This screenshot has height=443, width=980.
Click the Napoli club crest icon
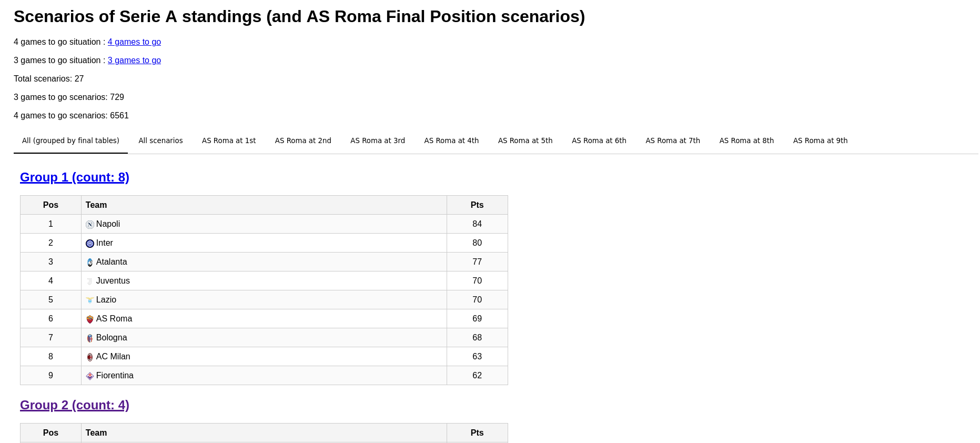90,225
